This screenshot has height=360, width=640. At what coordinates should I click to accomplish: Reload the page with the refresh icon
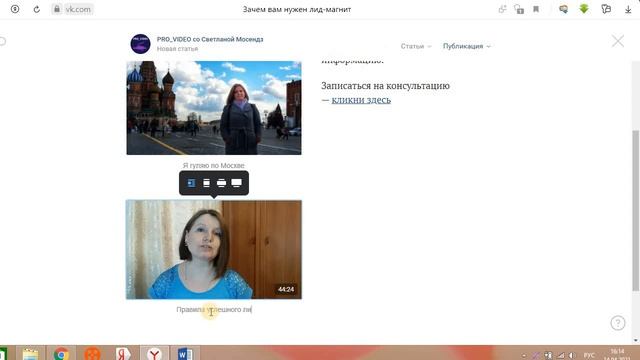(37, 9)
